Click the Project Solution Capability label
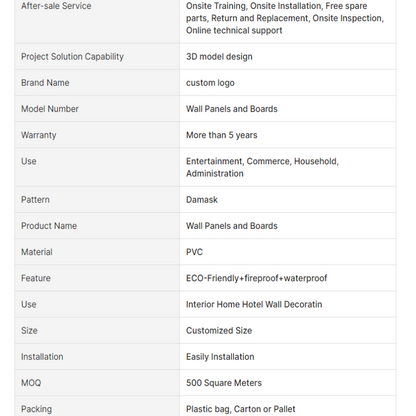Viewport: 416px width, 416px height. pos(72,57)
